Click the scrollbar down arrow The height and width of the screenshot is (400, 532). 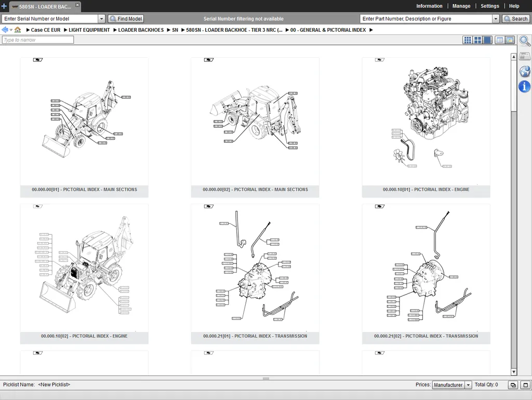point(514,372)
